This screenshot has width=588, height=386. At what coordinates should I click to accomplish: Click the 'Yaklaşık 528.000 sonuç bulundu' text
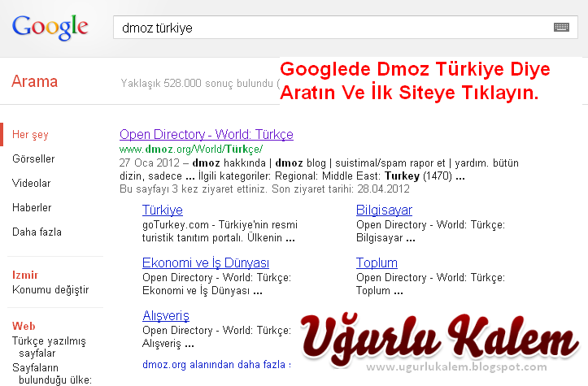pyautogui.click(x=197, y=83)
